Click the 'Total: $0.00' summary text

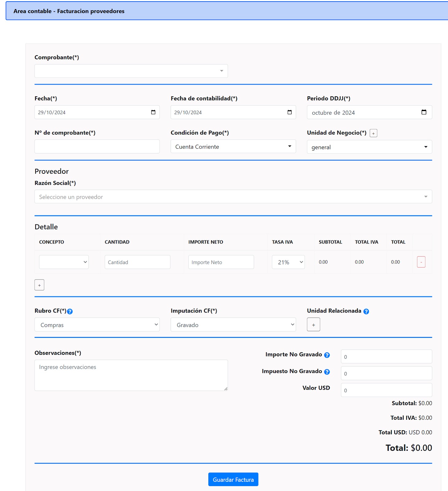click(x=409, y=448)
